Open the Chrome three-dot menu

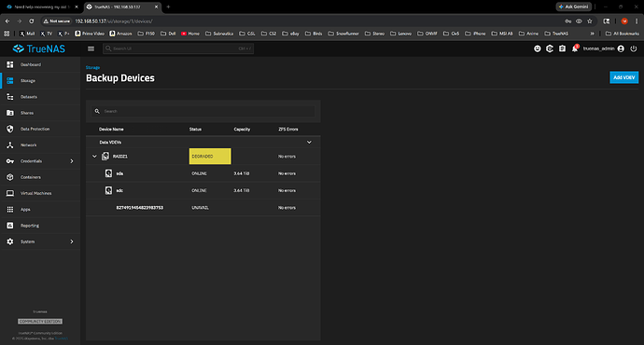(x=637, y=21)
